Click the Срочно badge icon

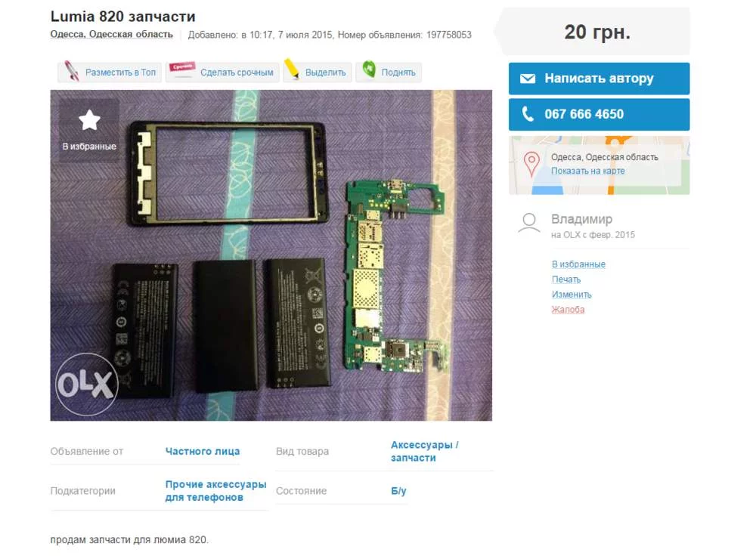(x=181, y=69)
